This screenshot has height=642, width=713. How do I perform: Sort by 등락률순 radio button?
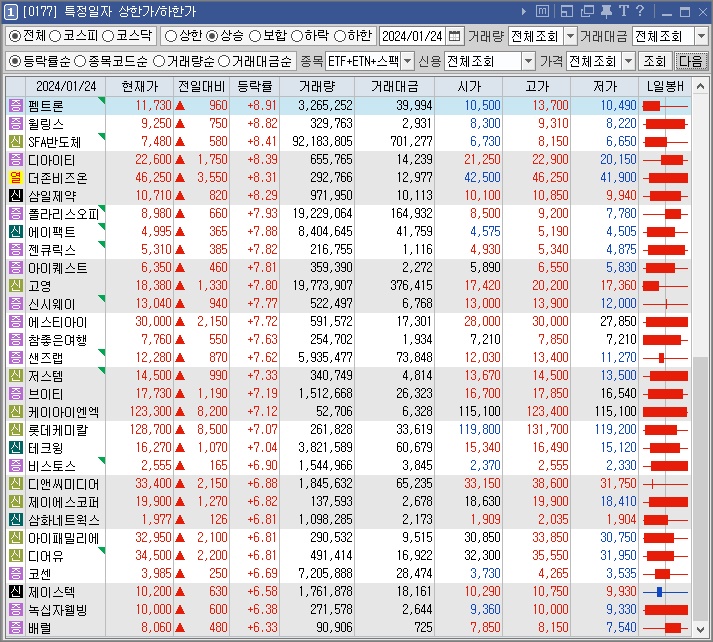pyautogui.click(x=15, y=61)
